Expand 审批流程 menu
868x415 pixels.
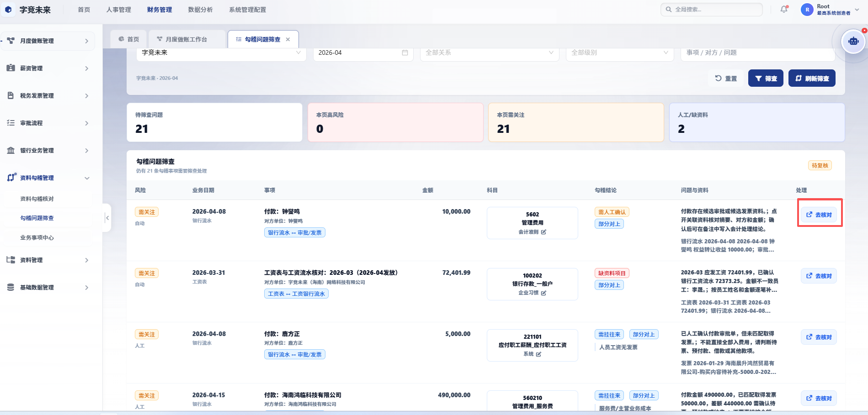[87, 123]
